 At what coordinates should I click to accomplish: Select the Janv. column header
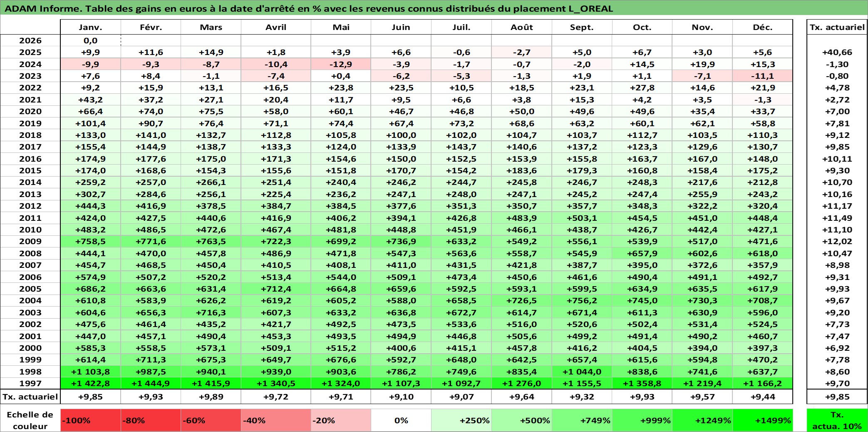click(x=91, y=27)
